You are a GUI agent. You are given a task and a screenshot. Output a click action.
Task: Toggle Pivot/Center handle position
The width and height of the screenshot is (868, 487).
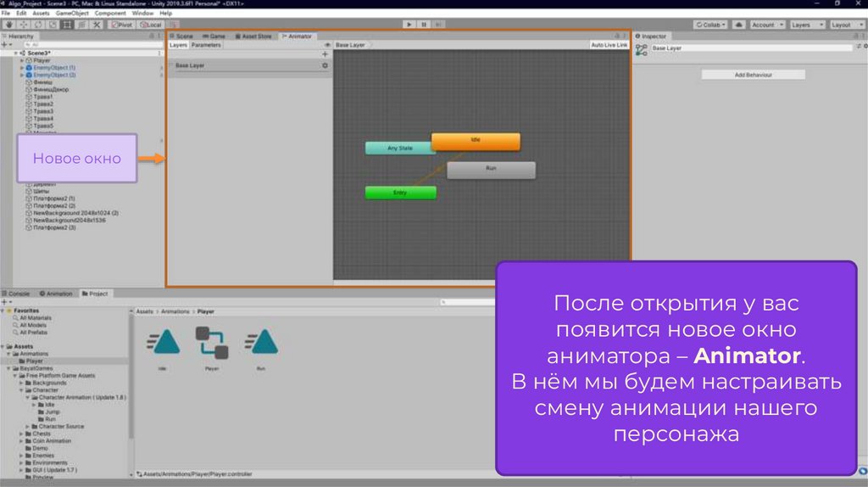pyautogui.click(x=121, y=25)
